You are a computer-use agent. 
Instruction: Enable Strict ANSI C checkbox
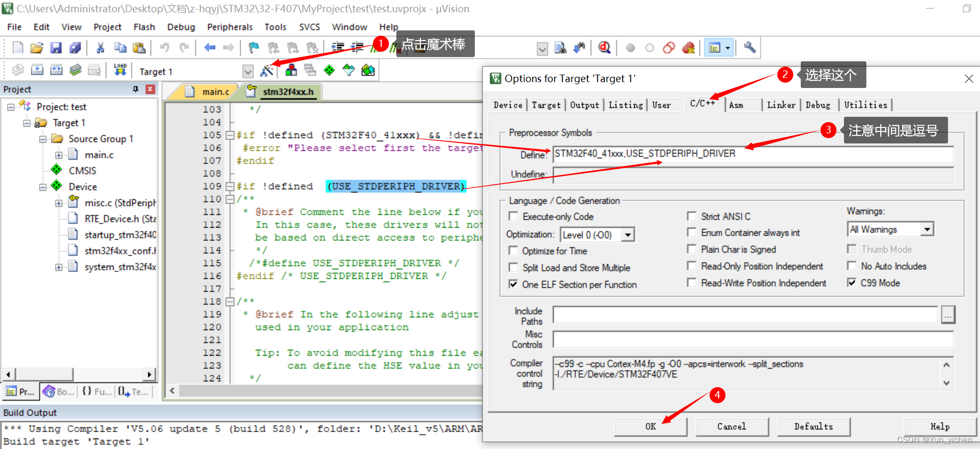[x=692, y=217]
